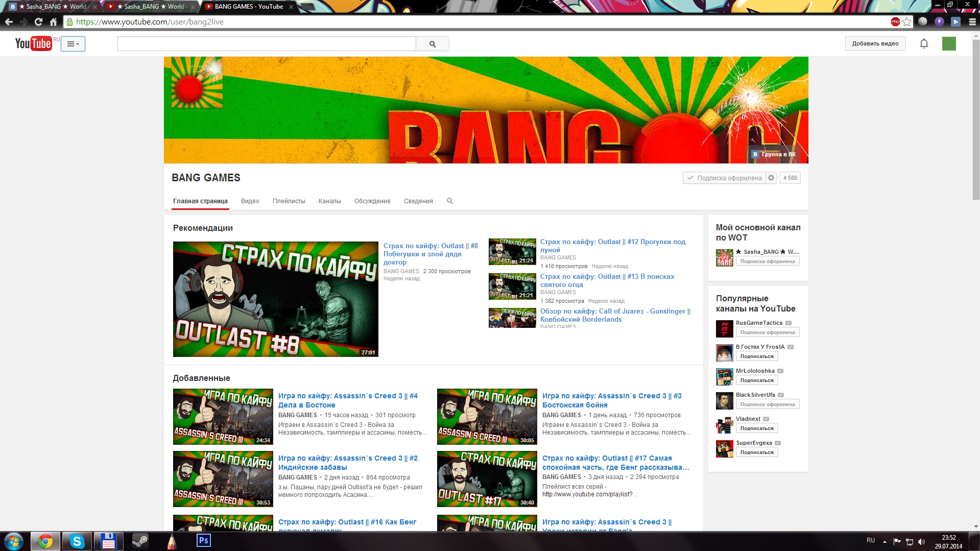This screenshot has width=980, height=551.
Task: Open BANG GAMES channel title
Action: point(206,178)
